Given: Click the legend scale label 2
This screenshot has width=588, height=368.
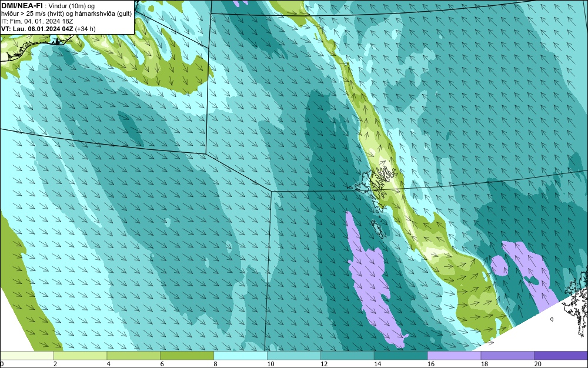Looking at the screenshot, I should (55, 364).
